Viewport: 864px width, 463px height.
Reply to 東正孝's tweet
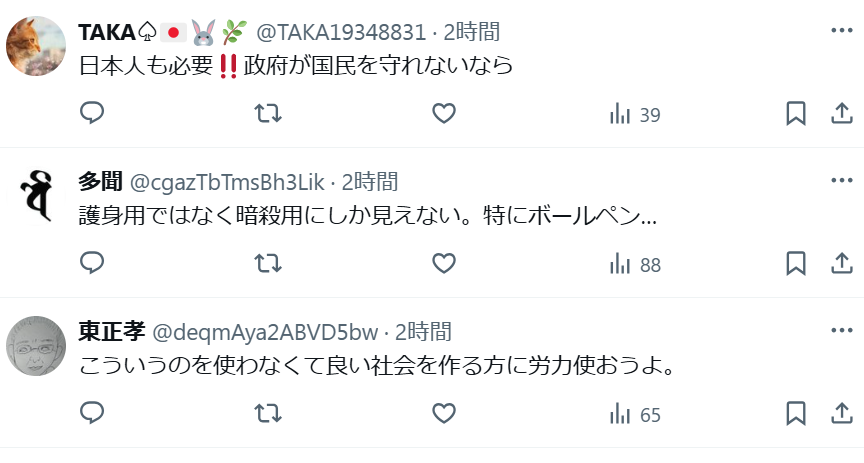(x=92, y=413)
